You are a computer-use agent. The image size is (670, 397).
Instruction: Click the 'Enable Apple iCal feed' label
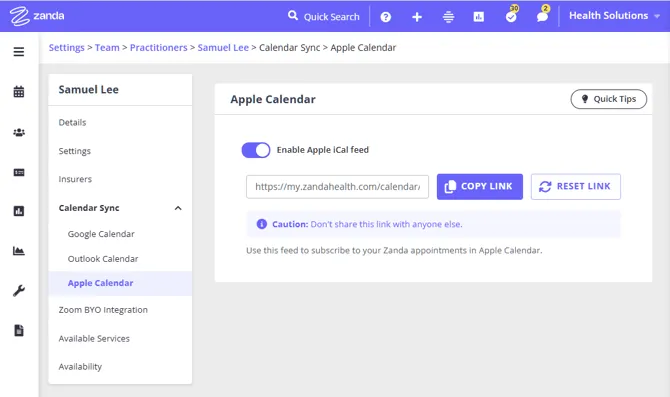tap(323, 150)
